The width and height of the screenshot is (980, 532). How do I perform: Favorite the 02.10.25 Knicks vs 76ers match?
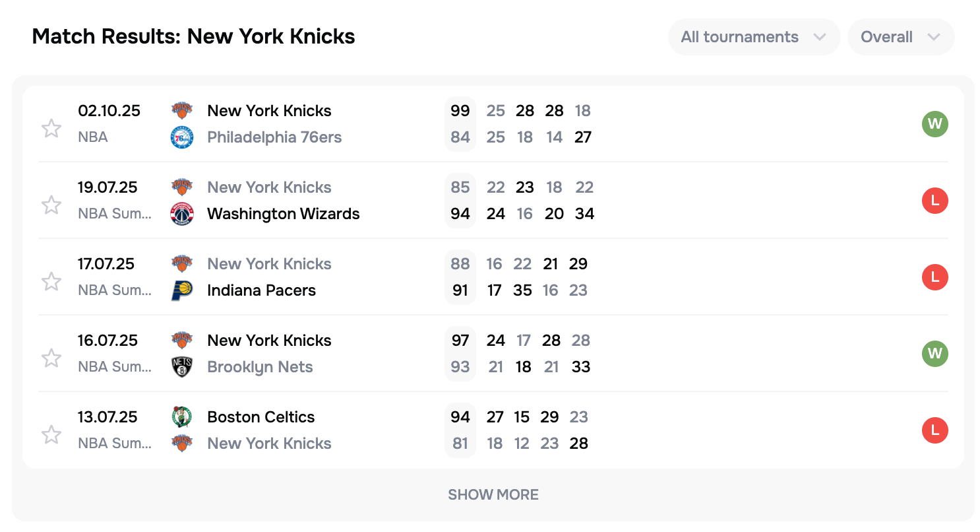coord(51,128)
